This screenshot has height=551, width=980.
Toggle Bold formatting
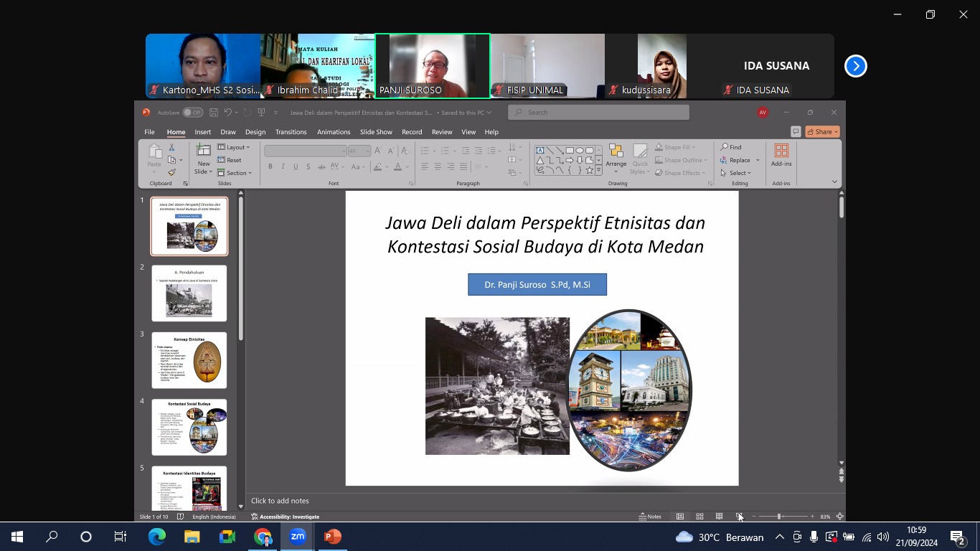[270, 166]
